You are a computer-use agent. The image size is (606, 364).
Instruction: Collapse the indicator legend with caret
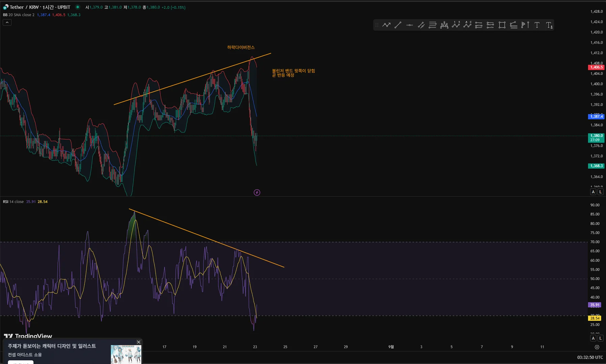point(7,22)
